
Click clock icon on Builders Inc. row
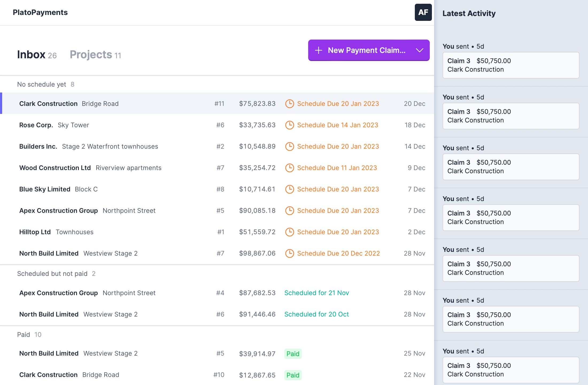(x=289, y=147)
